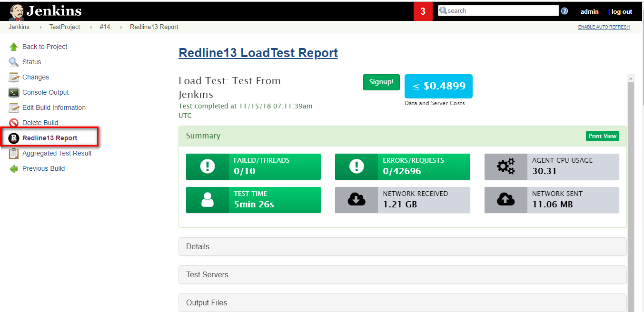
Task: Click the magnifier icon in the search box
Action: 443,10
